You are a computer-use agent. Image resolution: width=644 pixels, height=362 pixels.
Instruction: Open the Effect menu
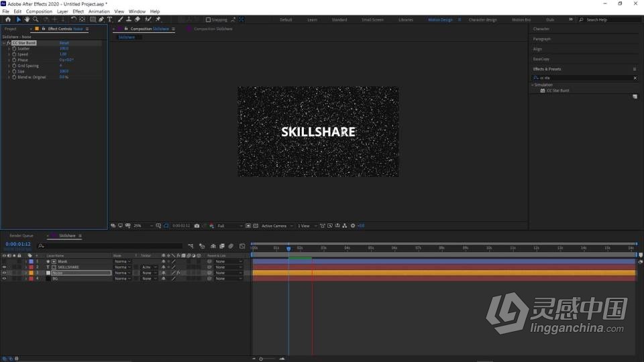pos(78,11)
